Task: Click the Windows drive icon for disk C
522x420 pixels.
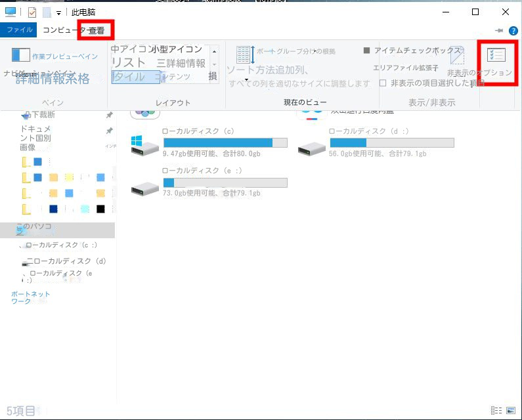Action: coord(144,146)
